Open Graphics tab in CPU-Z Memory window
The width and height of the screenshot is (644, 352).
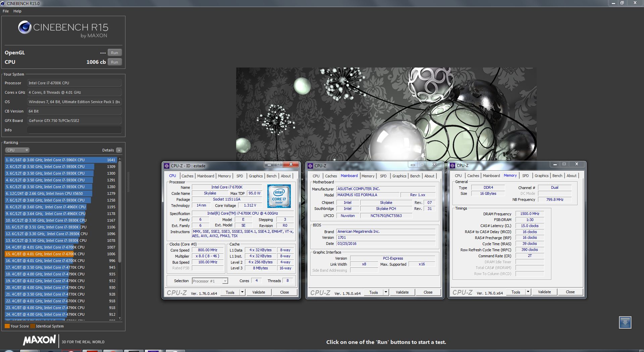pos(542,176)
